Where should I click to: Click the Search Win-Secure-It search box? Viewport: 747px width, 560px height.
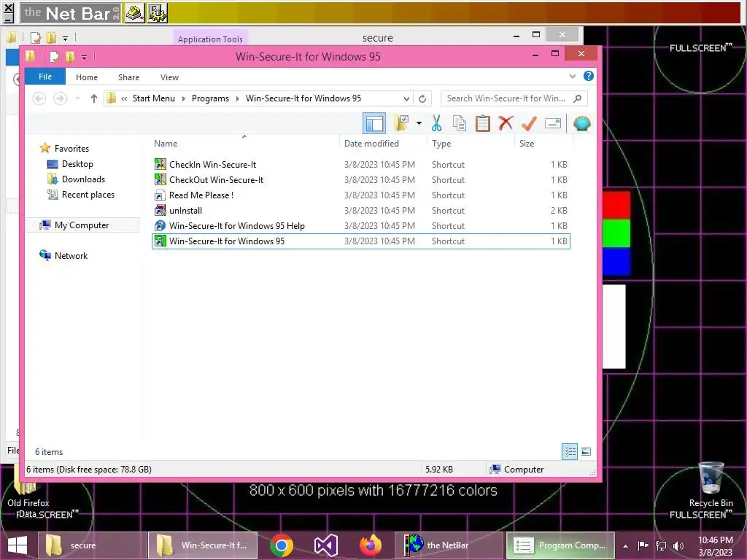514,98
